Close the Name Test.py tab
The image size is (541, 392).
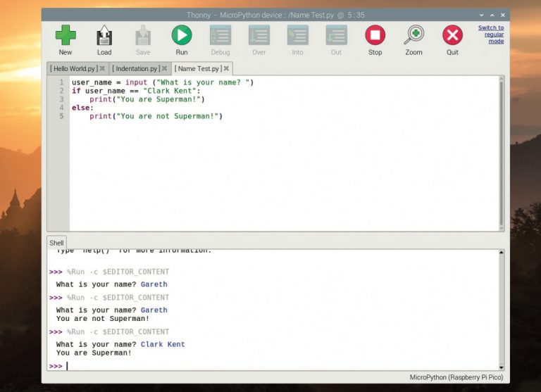226,68
